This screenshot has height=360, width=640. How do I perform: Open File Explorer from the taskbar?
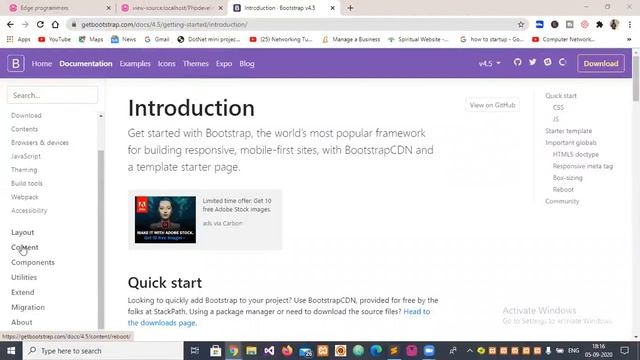point(251,351)
